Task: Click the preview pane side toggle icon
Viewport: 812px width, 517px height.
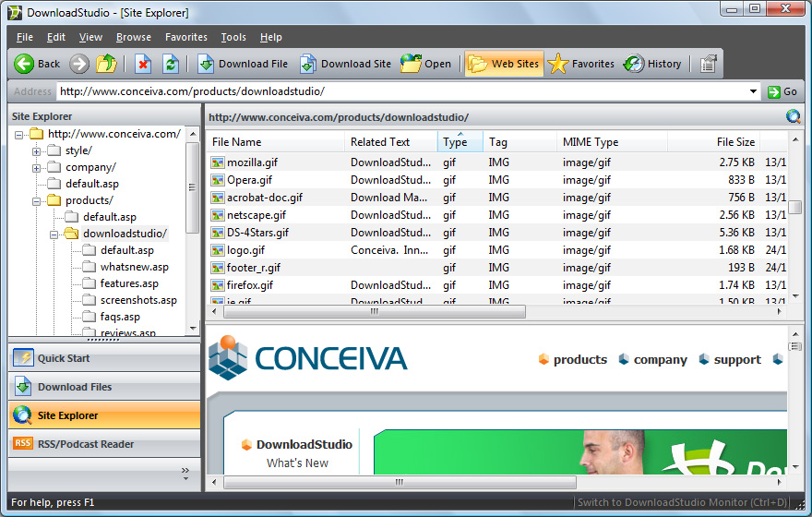Action: point(794,346)
